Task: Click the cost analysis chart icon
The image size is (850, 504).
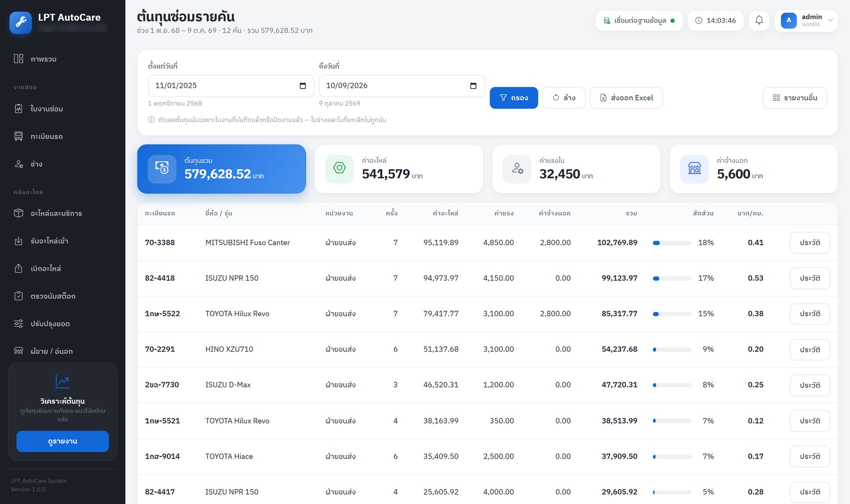Action: (62, 382)
